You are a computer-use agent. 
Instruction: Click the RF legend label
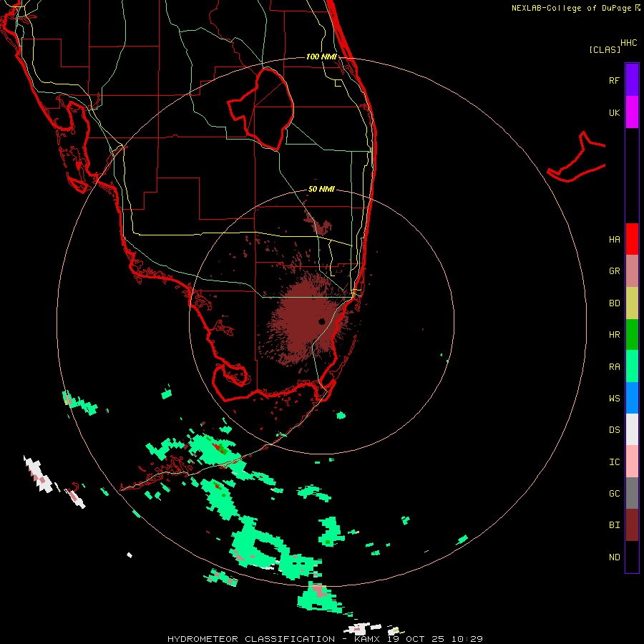(x=614, y=81)
